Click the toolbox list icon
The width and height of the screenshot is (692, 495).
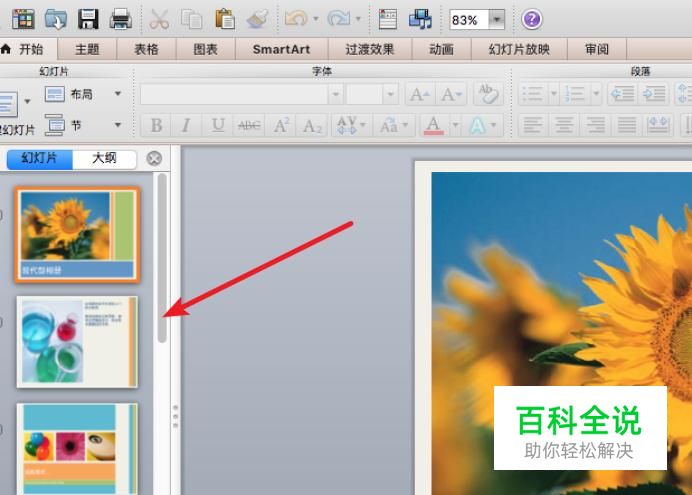[388, 19]
